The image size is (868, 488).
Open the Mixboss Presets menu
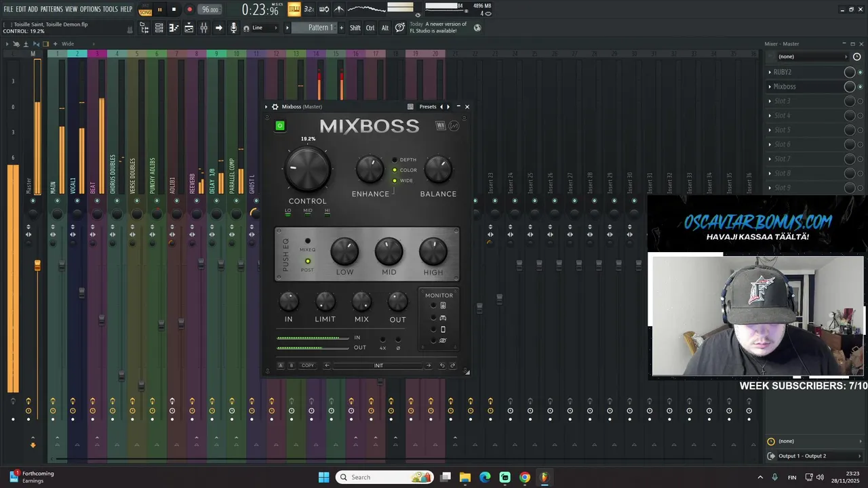(x=428, y=106)
